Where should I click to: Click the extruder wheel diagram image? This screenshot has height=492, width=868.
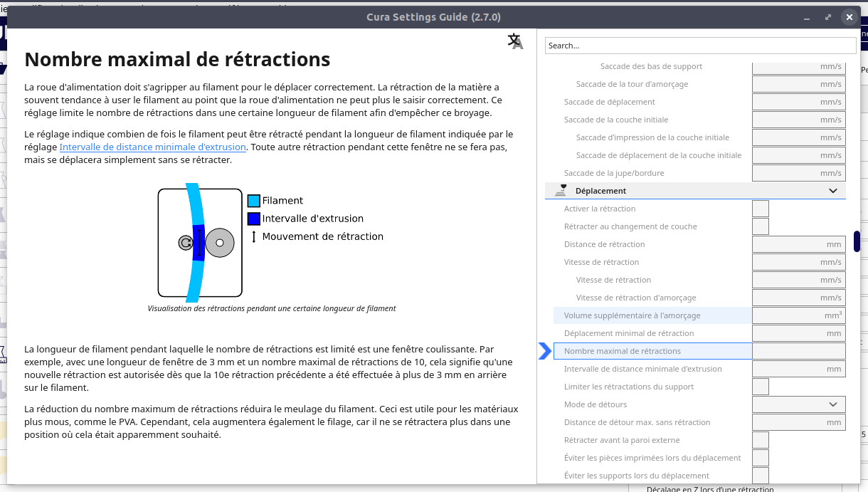point(200,243)
